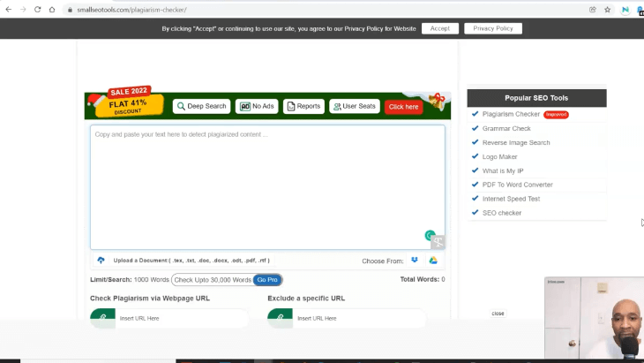The height and width of the screenshot is (363, 644).
Task: Click the No Ads AD icon
Action: [244, 107]
